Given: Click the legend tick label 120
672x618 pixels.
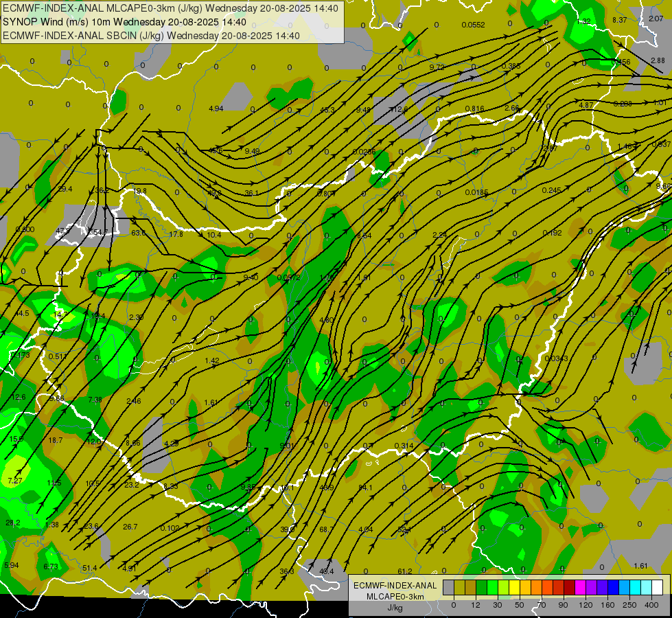Looking at the screenshot, I should (x=586, y=605).
